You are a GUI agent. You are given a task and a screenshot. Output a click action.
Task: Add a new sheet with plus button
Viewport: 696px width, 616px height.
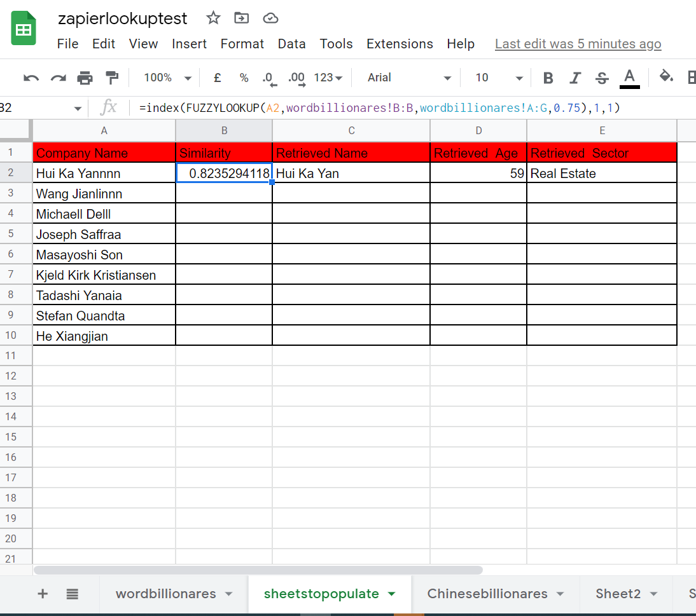pyautogui.click(x=43, y=594)
